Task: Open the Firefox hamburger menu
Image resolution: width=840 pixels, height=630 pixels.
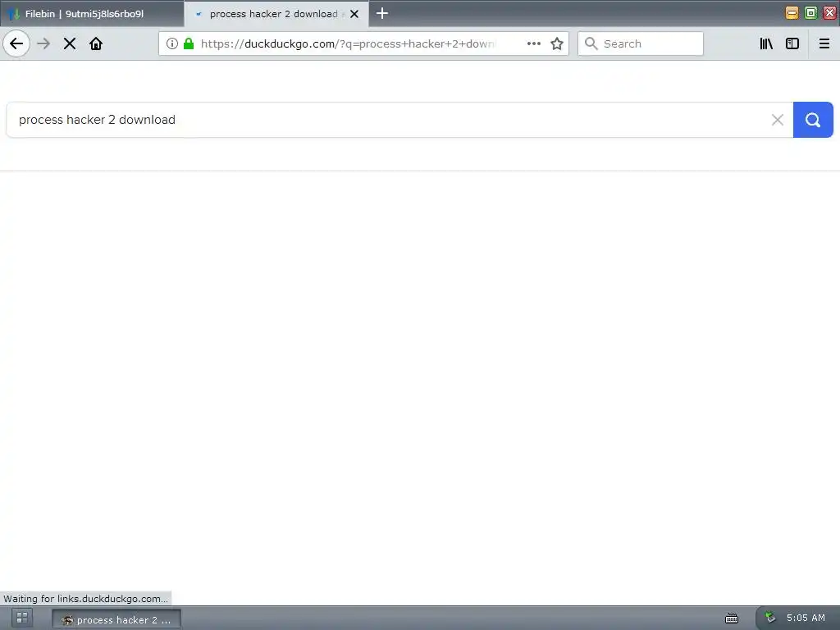Action: [x=824, y=43]
